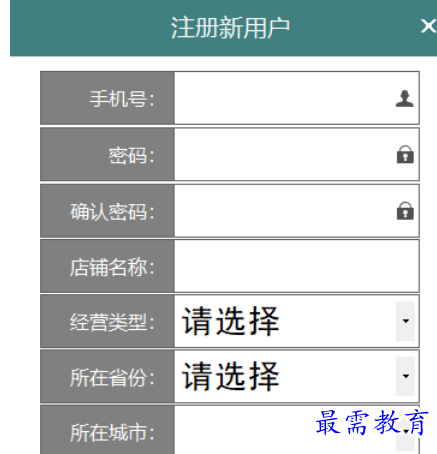The image size is (437, 454).
Task: Click the lock icon in 确认密码 field
Action: tap(405, 211)
